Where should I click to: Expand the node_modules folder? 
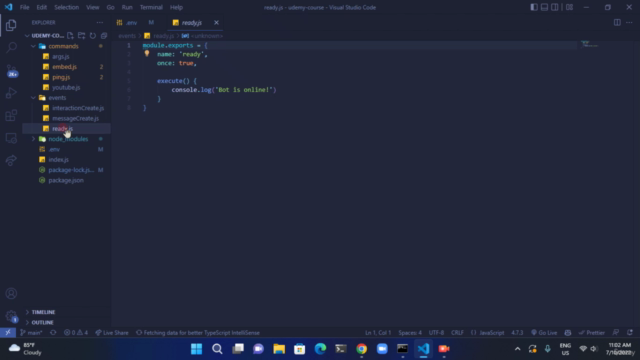pyautogui.click(x=33, y=139)
